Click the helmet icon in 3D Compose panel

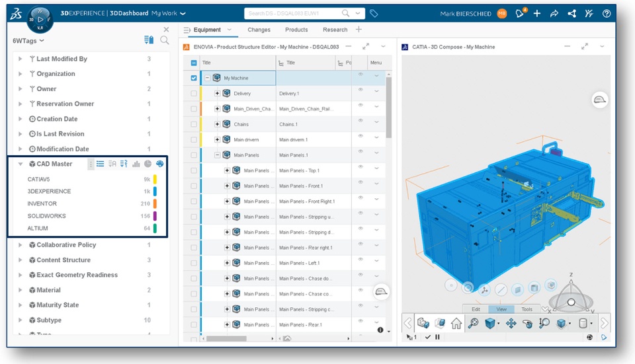click(x=599, y=100)
